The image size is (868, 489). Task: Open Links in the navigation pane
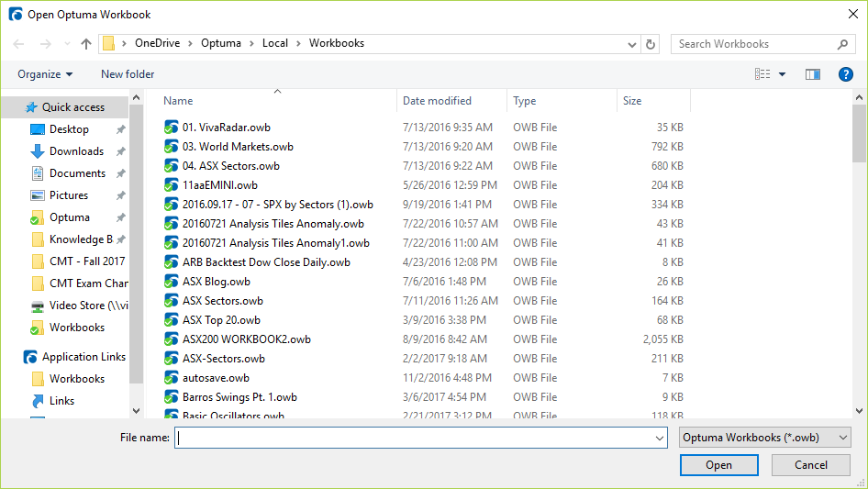(x=61, y=401)
